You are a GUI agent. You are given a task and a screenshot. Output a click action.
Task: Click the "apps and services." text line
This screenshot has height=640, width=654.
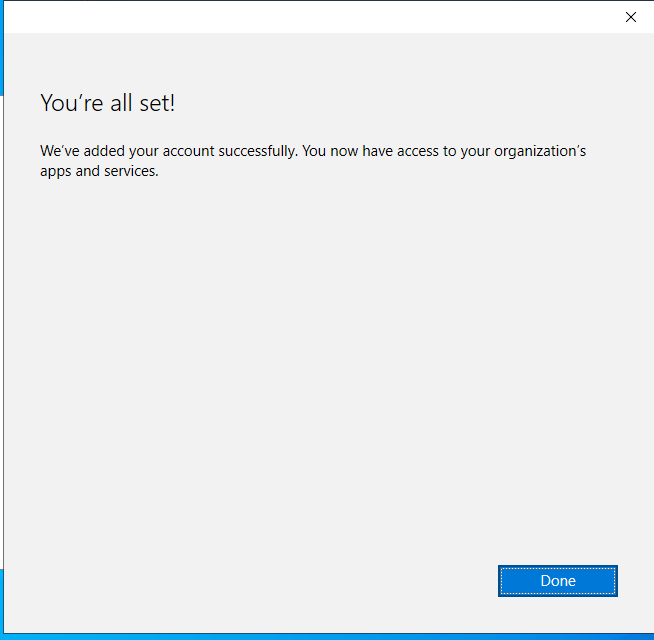99,171
